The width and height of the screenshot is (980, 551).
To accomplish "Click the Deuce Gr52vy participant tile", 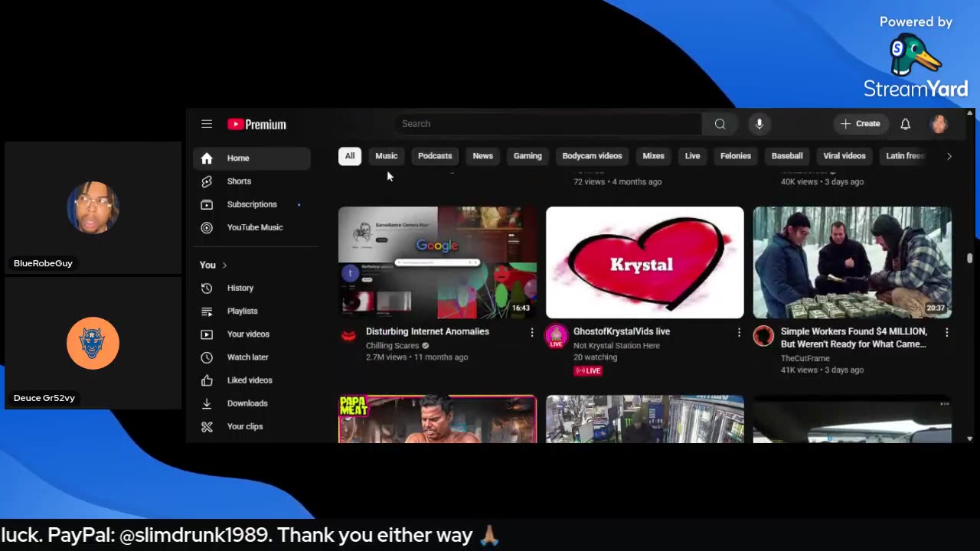I will [x=93, y=344].
